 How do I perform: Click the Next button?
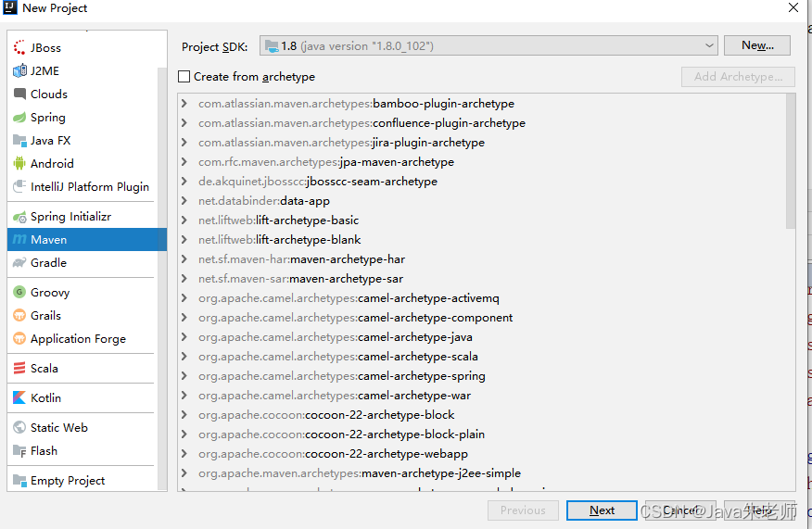602,510
